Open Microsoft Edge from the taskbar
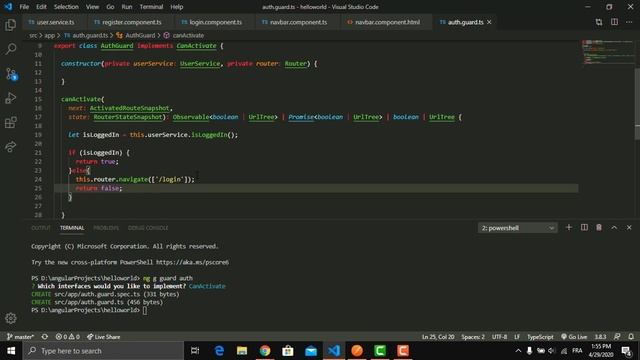This screenshot has width=640, height=360. click(x=219, y=351)
